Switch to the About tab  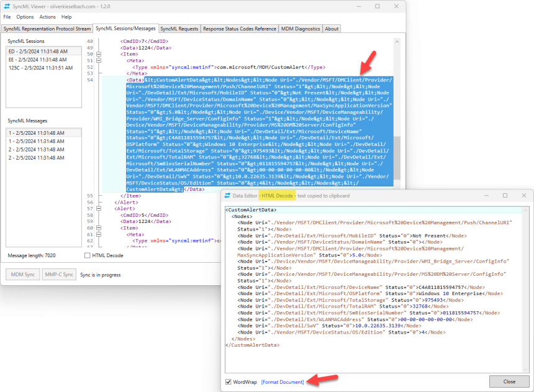(x=332, y=29)
